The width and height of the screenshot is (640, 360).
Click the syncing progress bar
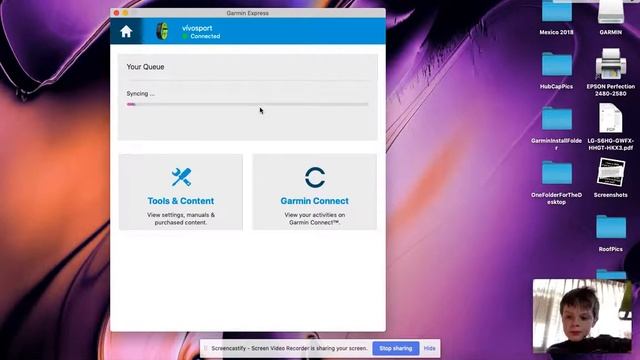[247, 104]
